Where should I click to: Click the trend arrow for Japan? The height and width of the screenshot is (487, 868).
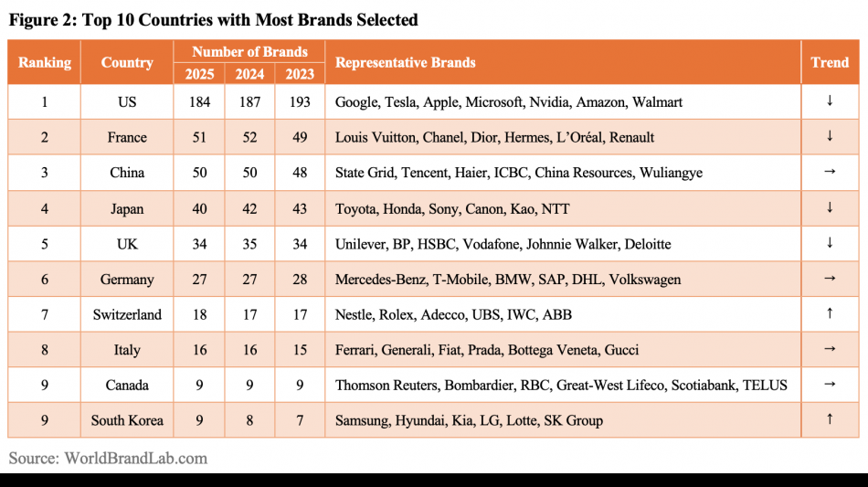830,207
